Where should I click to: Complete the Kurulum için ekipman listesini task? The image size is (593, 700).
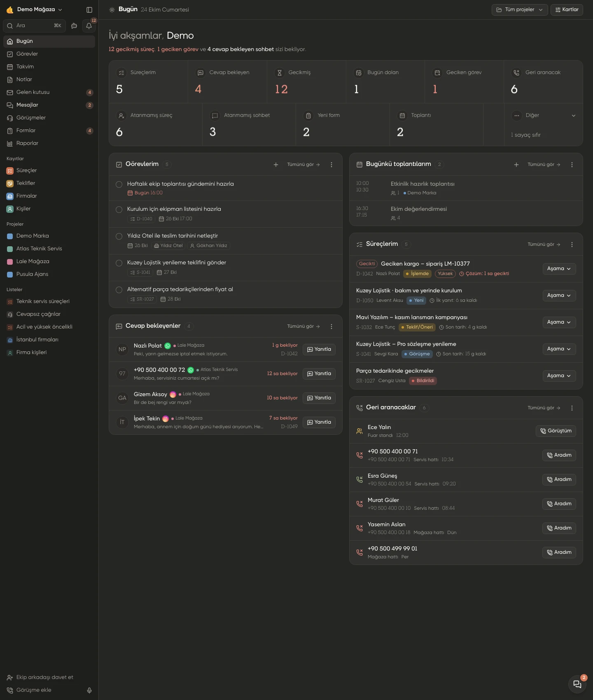pos(119,210)
